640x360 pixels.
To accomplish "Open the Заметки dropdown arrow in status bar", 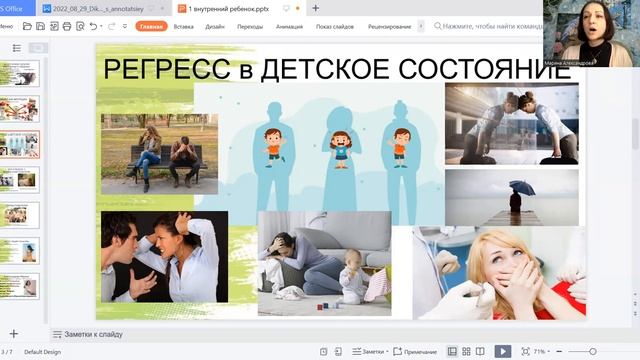I will click(x=387, y=351).
